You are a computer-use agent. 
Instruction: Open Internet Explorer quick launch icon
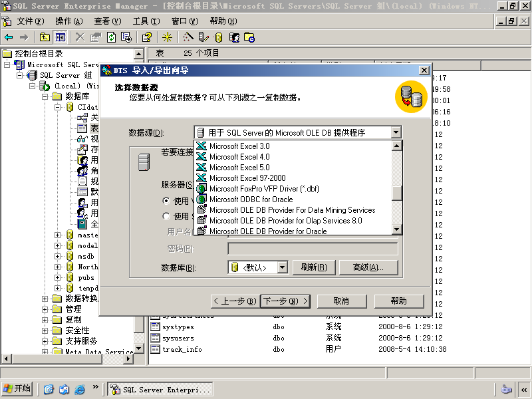(x=80, y=389)
